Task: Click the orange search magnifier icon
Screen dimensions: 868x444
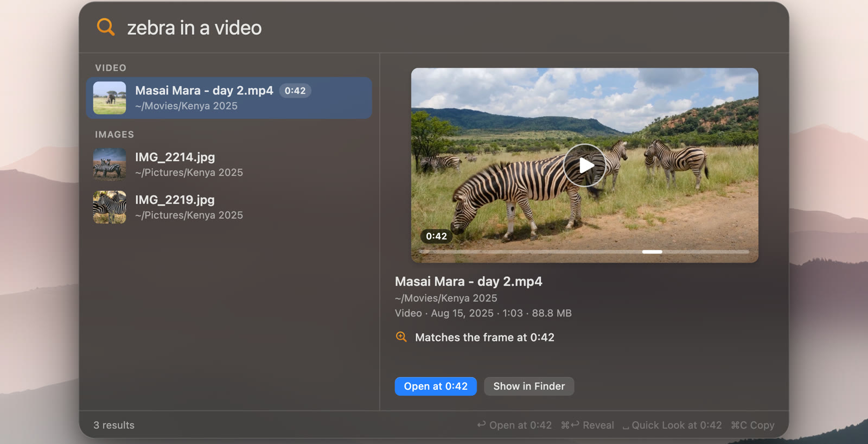Action: 106,27
